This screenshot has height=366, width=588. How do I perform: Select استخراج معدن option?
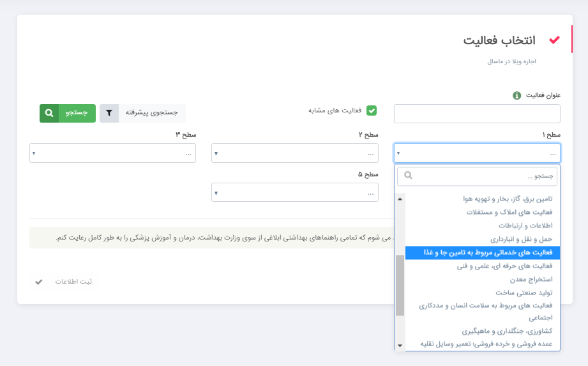[x=483, y=279]
